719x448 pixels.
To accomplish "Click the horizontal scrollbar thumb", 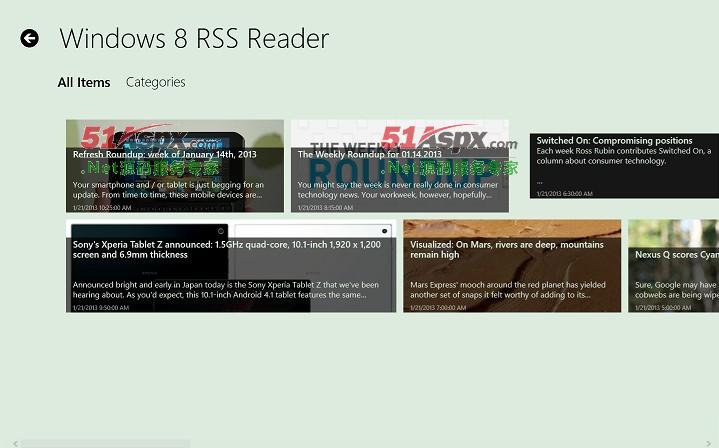I will (x=105, y=443).
